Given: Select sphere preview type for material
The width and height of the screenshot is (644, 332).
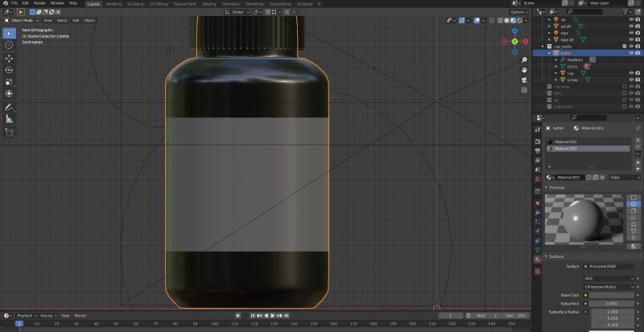Looking at the screenshot, I should point(634,204).
